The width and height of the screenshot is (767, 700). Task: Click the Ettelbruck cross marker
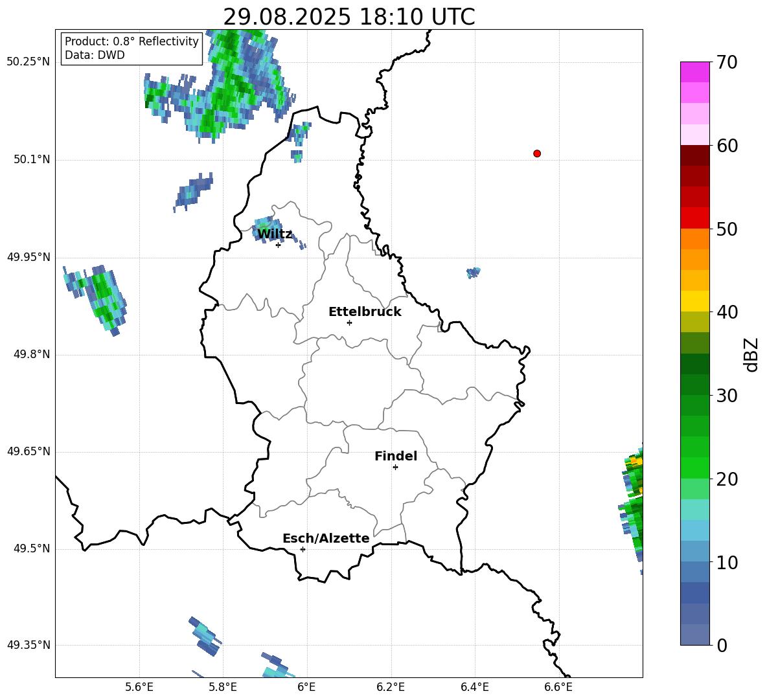[x=349, y=322]
